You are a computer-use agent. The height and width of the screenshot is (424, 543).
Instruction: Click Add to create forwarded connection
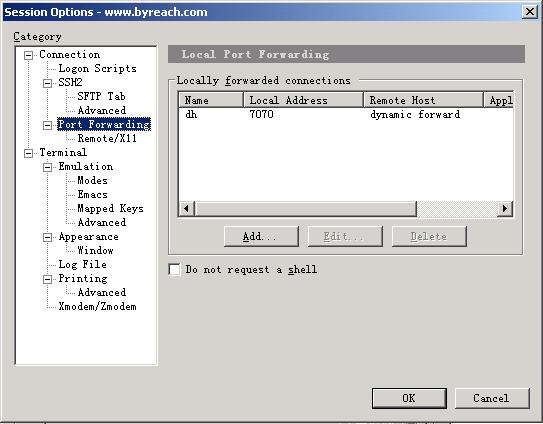[261, 237]
